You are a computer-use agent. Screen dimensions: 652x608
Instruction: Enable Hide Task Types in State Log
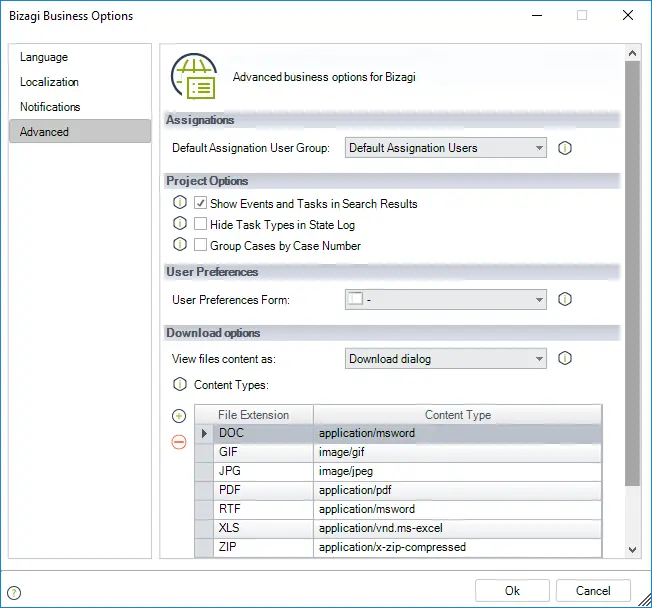pos(200,224)
